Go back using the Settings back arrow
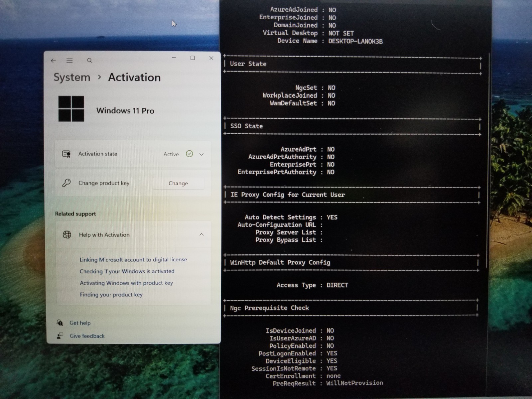532x399 pixels. (x=53, y=61)
